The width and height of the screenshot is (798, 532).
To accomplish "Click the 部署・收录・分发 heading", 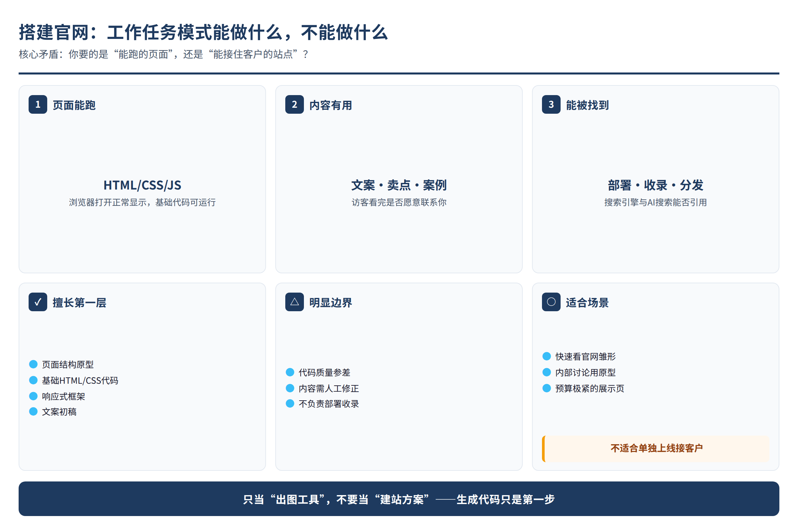I will [x=655, y=185].
